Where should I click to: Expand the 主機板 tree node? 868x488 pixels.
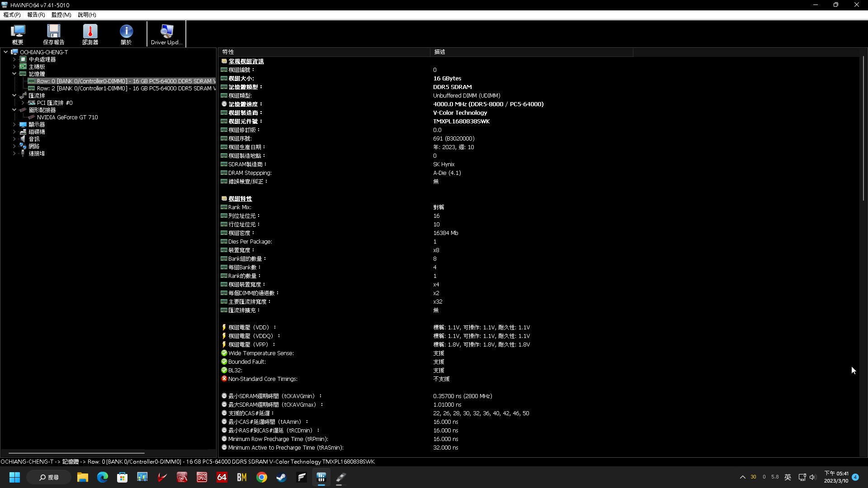[14, 66]
